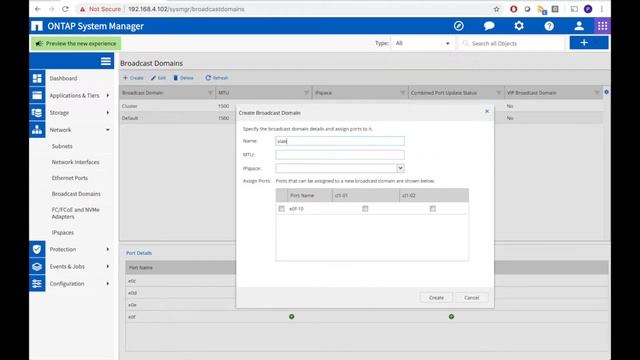This screenshot has height=360, width=640.
Task: Open Broadcast Domains page
Action: (76, 194)
